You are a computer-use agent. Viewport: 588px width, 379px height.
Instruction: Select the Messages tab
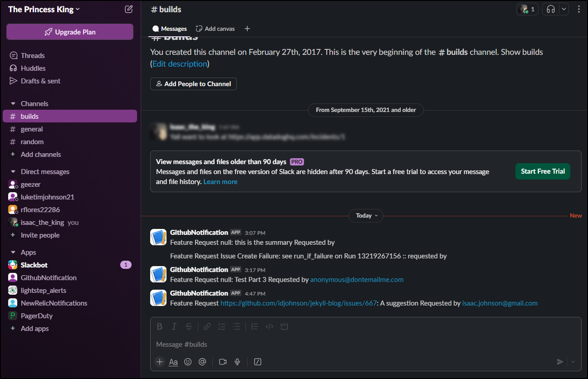pos(169,29)
